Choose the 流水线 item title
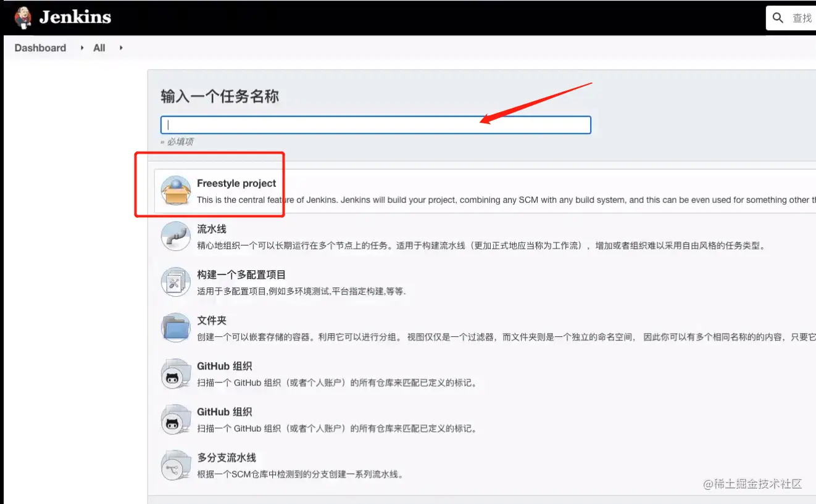816x504 pixels. [x=212, y=229]
